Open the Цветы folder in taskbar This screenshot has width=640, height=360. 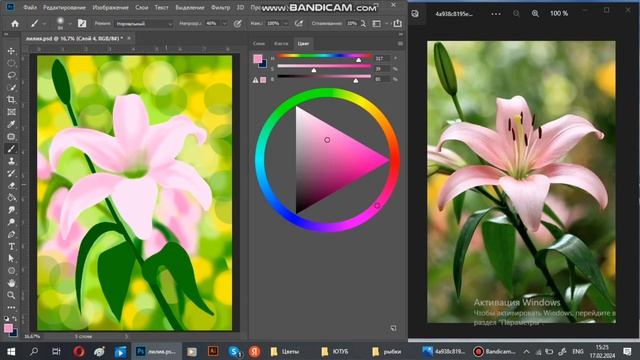pos(286,351)
